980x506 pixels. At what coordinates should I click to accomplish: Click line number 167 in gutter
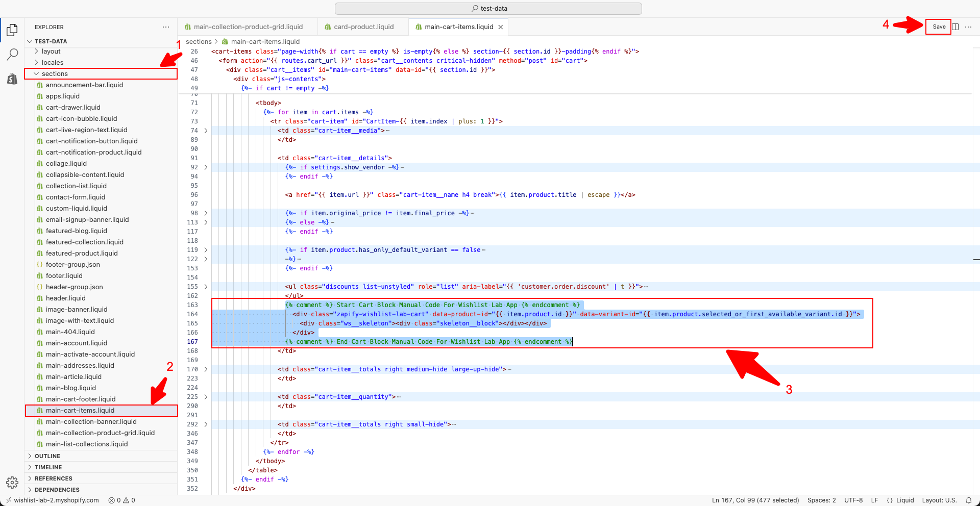click(x=192, y=342)
